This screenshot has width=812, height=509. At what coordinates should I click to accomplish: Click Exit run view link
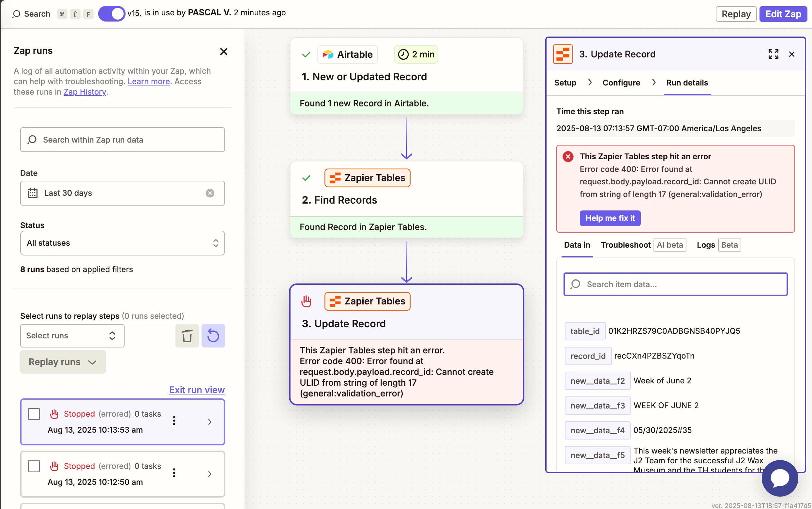tap(197, 390)
